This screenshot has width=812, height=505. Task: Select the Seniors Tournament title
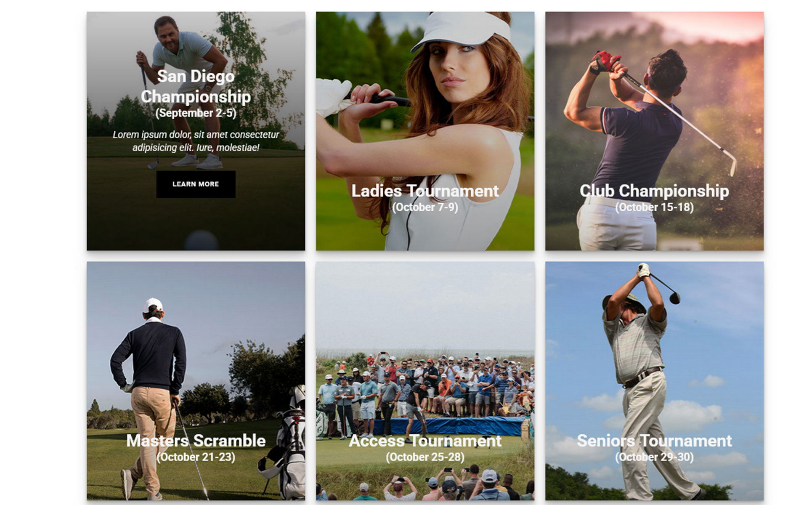(654, 441)
